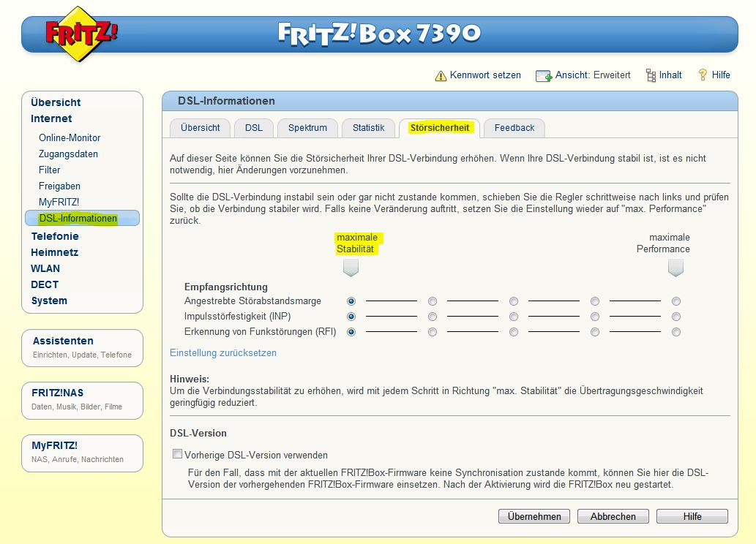Screen dimensions: 756x544
Task: Switch to the Spektrum tab
Action: click(x=307, y=128)
